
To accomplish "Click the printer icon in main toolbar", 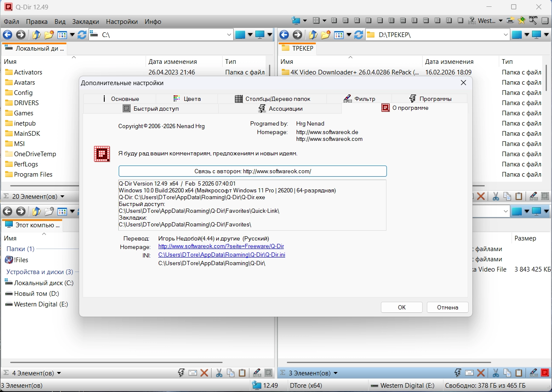I will coord(511,20).
